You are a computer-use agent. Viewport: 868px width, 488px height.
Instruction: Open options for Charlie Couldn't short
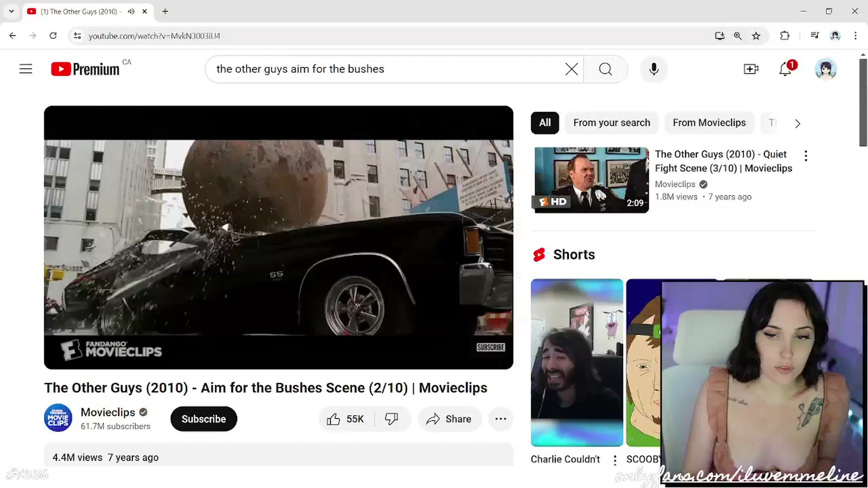(x=615, y=460)
